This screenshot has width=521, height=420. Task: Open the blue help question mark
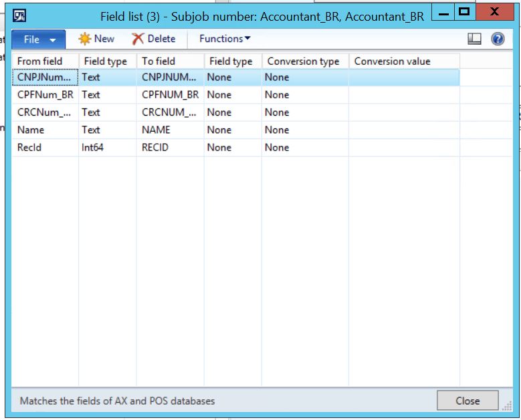(498, 39)
